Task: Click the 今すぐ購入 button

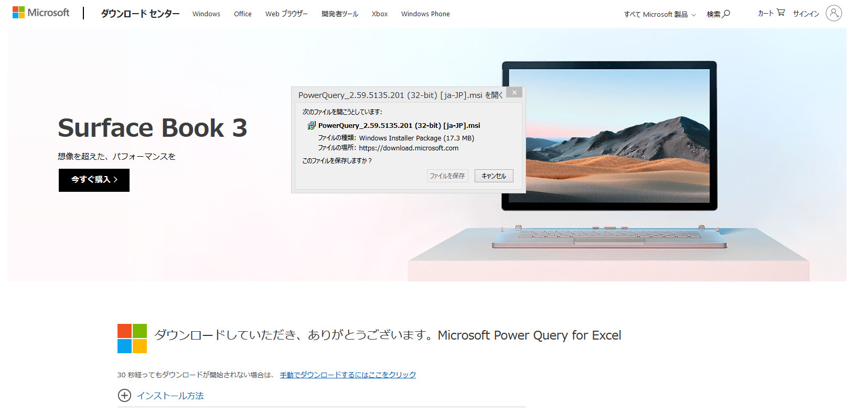Action: click(x=94, y=180)
